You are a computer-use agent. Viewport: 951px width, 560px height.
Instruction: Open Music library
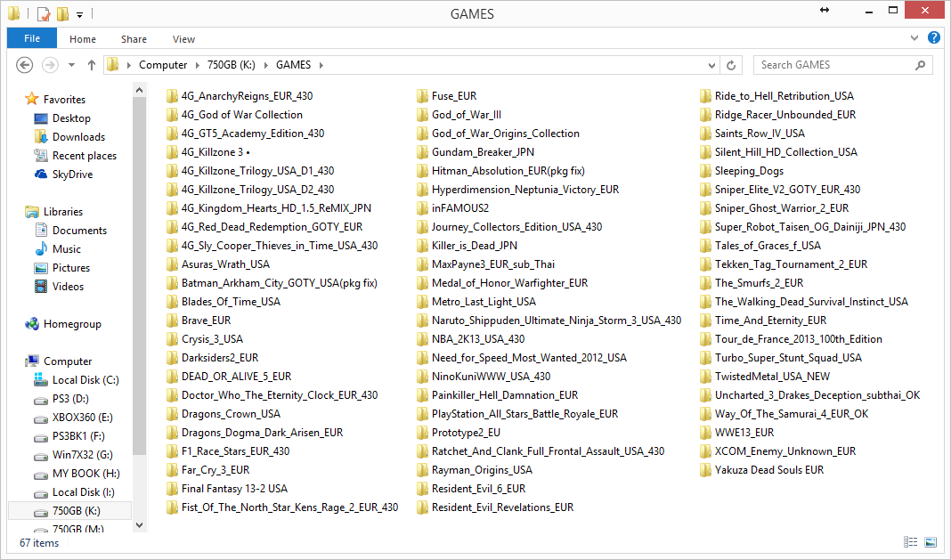click(x=66, y=249)
